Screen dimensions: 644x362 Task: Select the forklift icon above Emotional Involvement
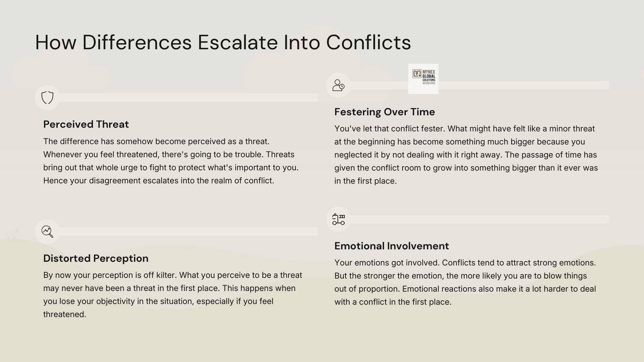[338, 219]
